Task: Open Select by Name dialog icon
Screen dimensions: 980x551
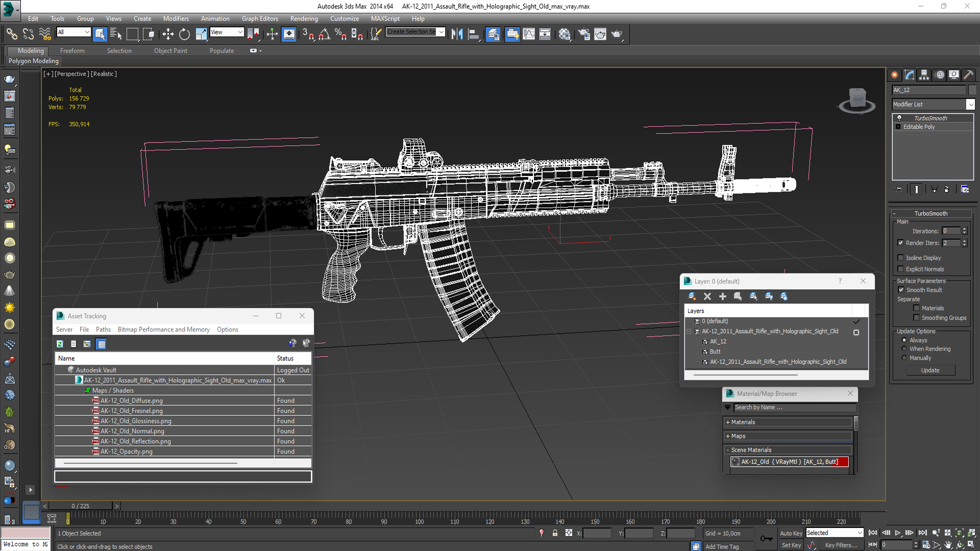Action: (116, 34)
